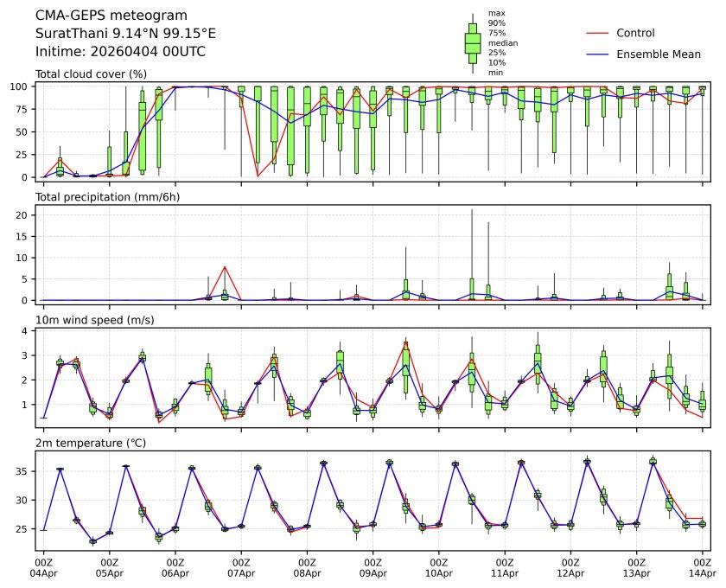Click the 00Z 04Apr x-axis label
726x588 pixels.
pyautogui.click(x=43, y=566)
